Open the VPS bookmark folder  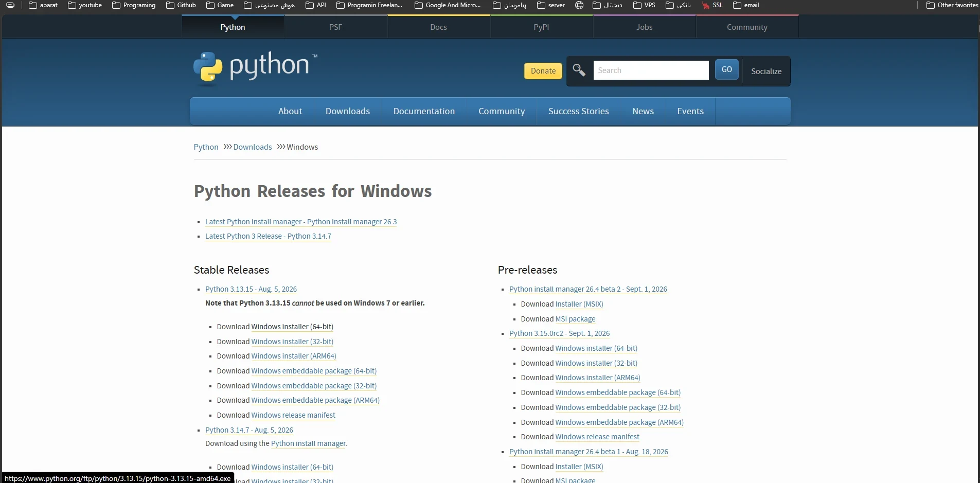[645, 5]
